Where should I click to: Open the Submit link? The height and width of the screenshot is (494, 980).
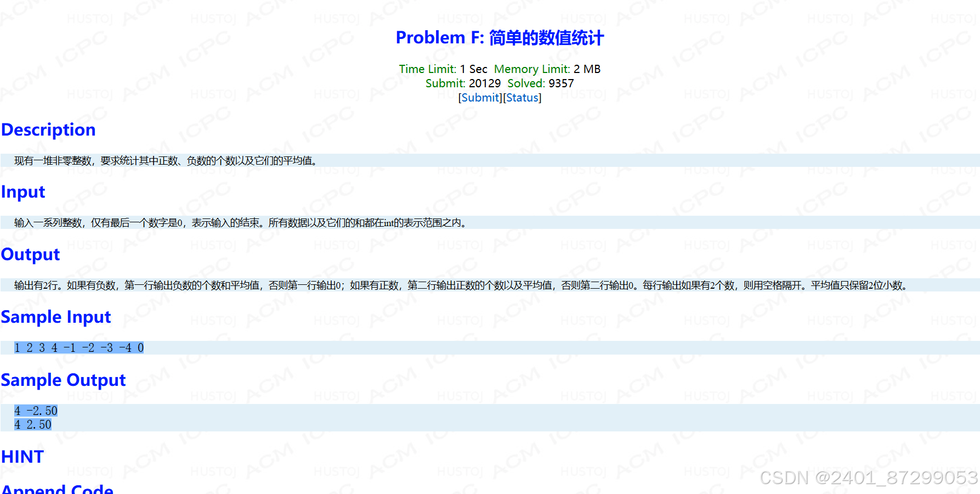click(480, 98)
